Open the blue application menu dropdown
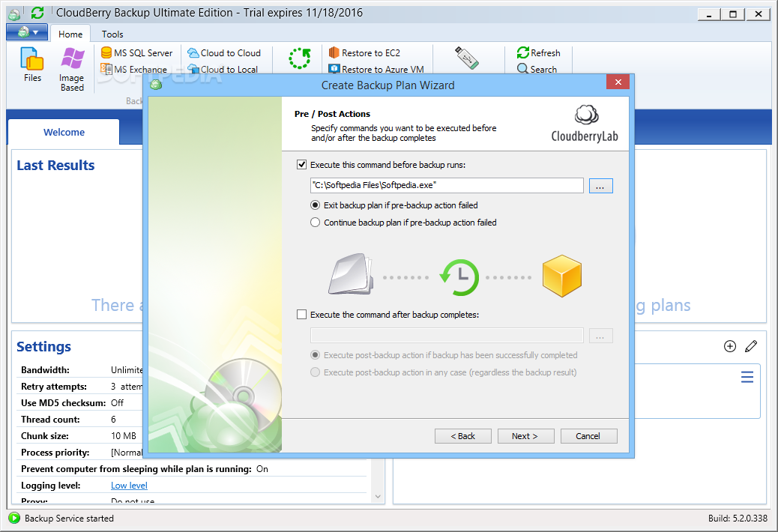The image size is (778, 532). [x=27, y=33]
